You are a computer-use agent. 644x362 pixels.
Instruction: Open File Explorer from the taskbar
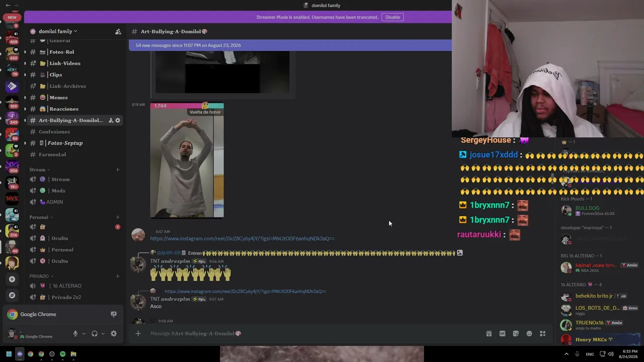(73, 354)
